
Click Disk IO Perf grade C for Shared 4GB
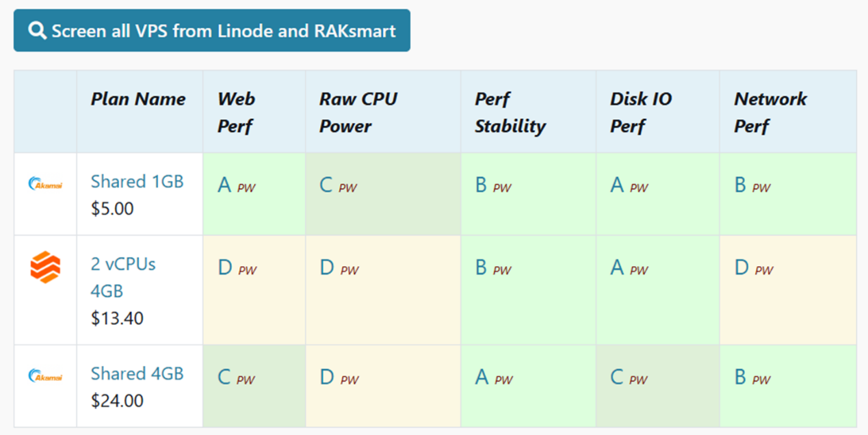tap(617, 377)
